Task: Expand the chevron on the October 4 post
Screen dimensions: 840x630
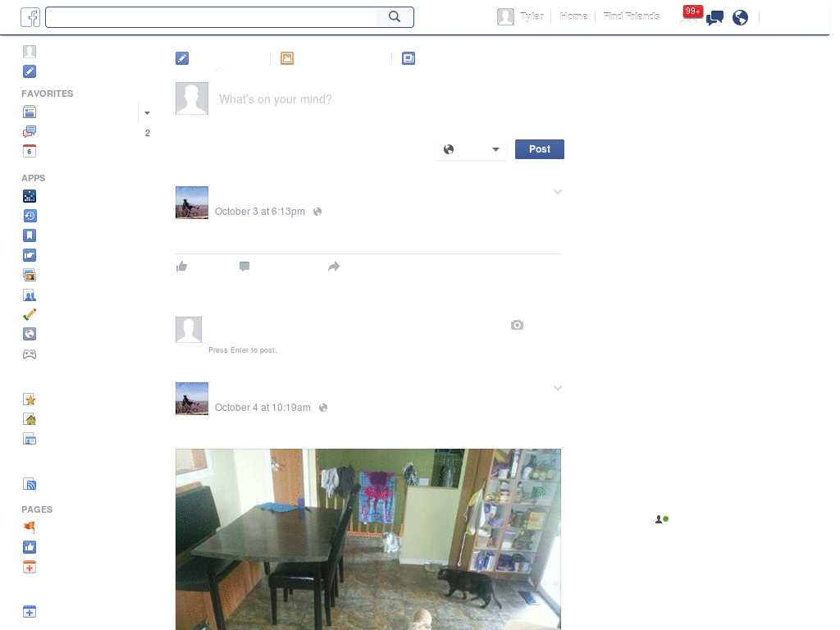Action: (x=558, y=387)
